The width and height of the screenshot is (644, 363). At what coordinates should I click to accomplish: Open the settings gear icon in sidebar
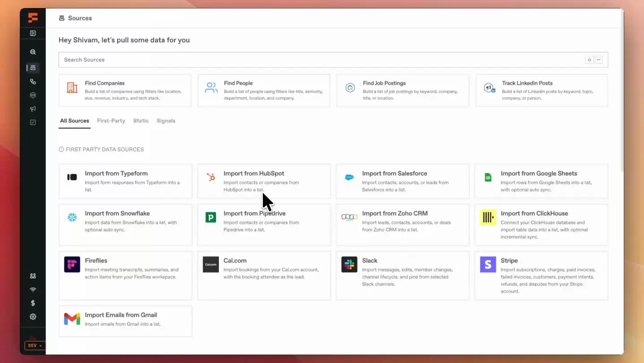coord(33,317)
